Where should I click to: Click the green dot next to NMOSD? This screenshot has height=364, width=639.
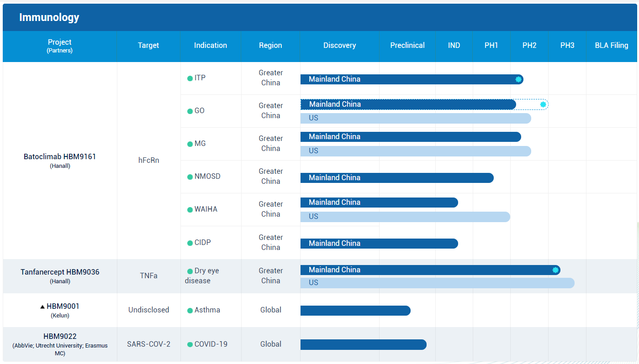click(190, 177)
